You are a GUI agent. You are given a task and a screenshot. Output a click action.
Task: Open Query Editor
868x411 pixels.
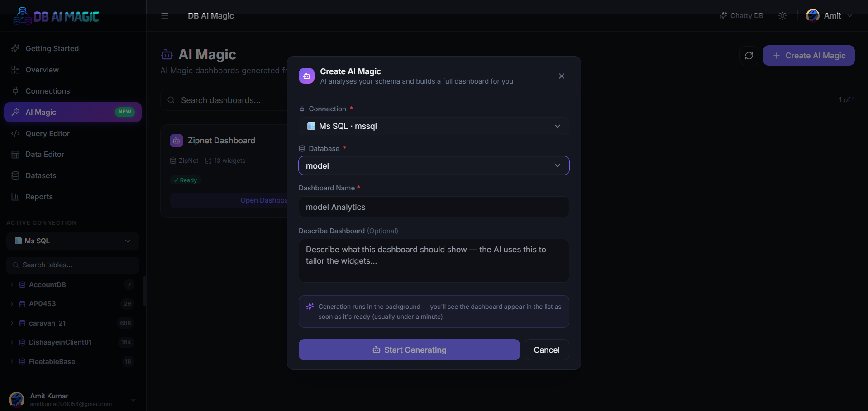coord(73,133)
